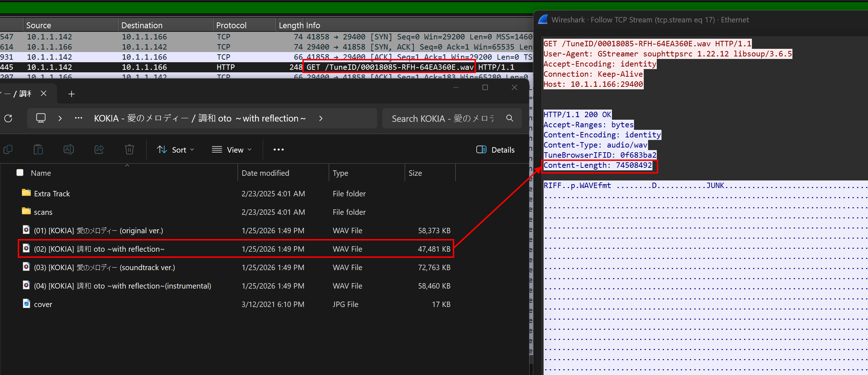Close the current File Explorer tab
868x375 pixels.
(44, 94)
